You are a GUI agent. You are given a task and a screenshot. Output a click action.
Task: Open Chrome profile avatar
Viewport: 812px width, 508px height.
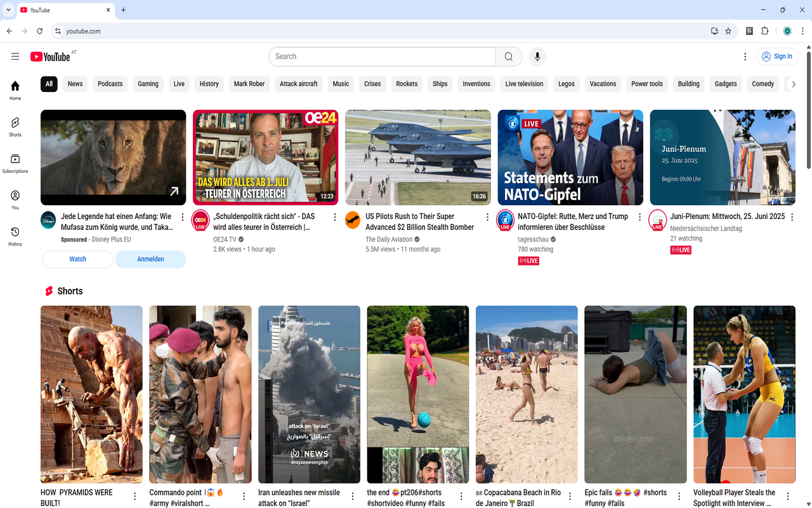[787, 31]
